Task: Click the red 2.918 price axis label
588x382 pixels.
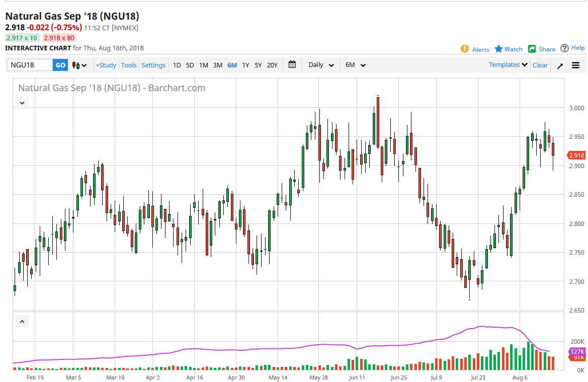Action: pos(576,156)
